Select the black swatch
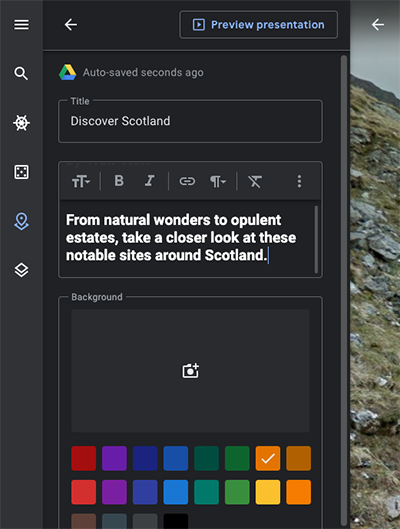Screen dimensions: 400x529 click(x=176, y=521)
